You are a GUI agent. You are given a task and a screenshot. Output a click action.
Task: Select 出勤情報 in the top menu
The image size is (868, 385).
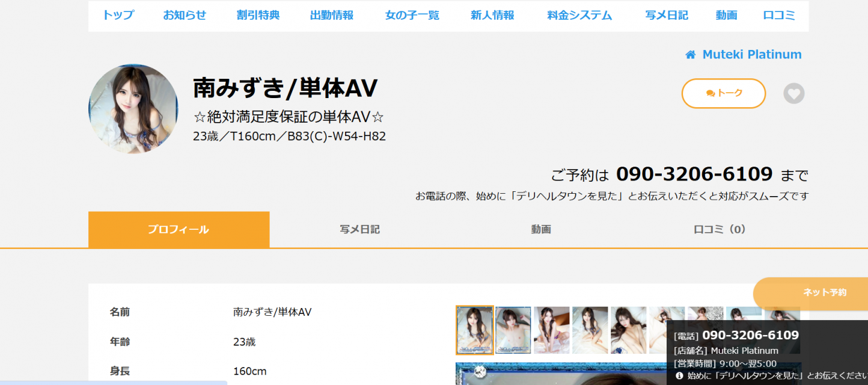point(332,16)
